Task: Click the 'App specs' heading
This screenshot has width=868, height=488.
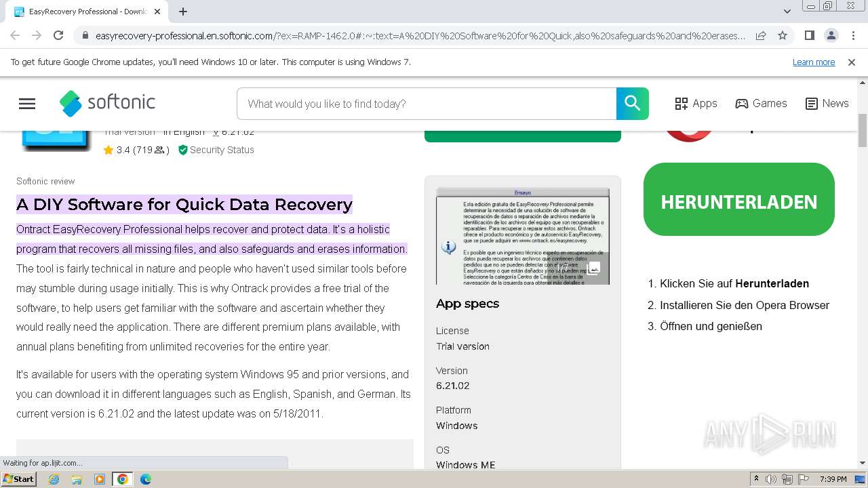Action: (x=467, y=304)
